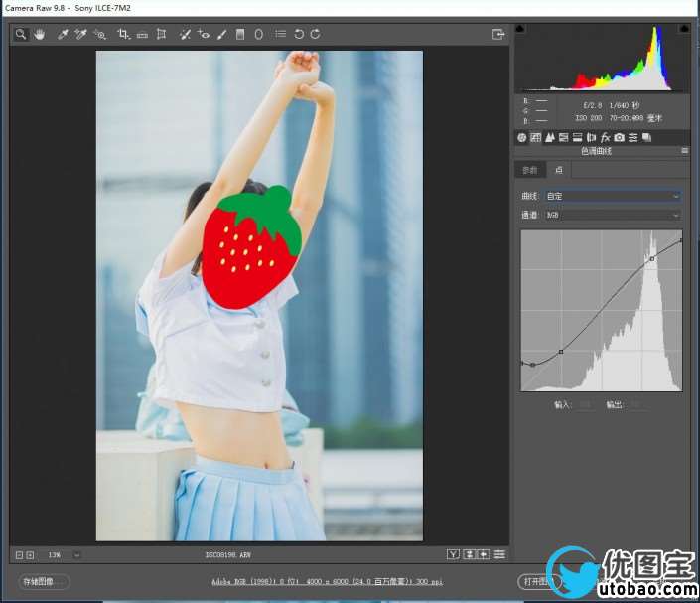Open the Tone Curve panel tab

point(536,137)
